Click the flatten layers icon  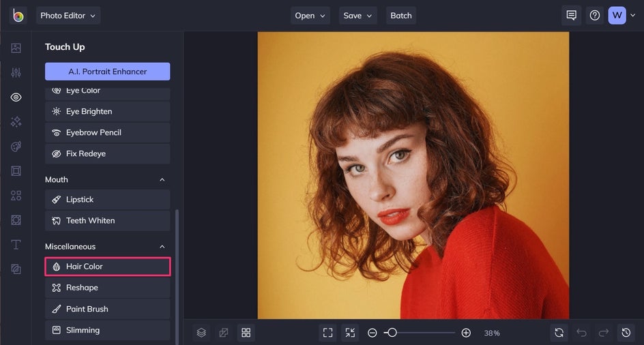tap(224, 333)
